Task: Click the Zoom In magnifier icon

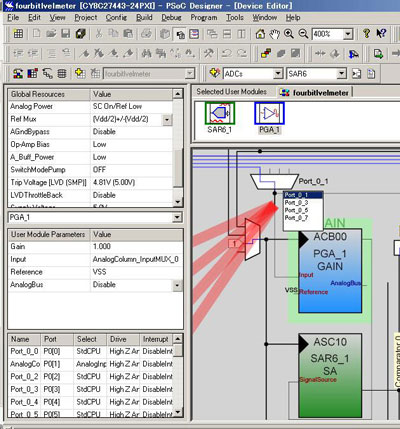Action: [289, 34]
